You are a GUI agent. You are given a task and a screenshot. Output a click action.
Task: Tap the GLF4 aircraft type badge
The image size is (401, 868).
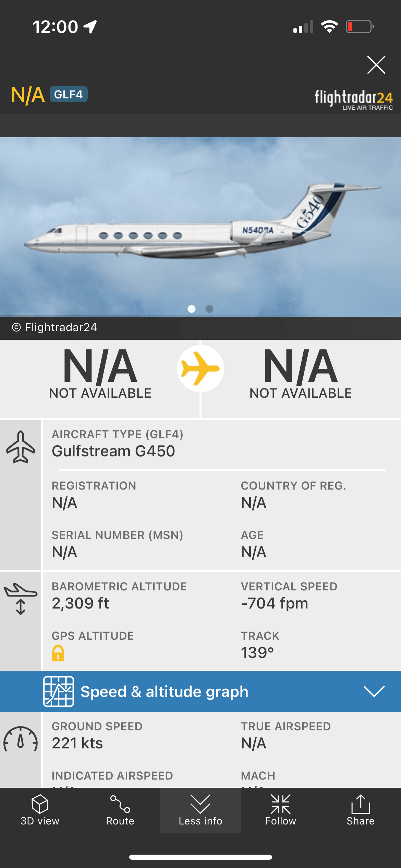tap(69, 94)
